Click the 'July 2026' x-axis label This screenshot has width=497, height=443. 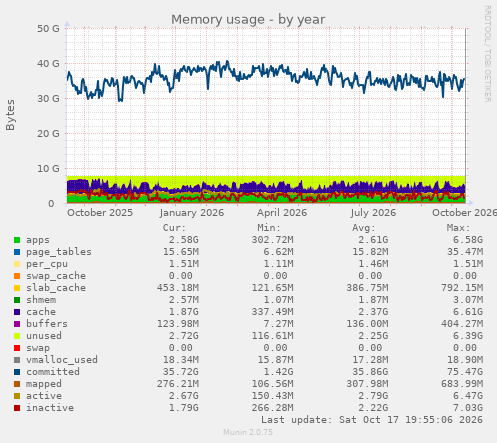click(373, 213)
